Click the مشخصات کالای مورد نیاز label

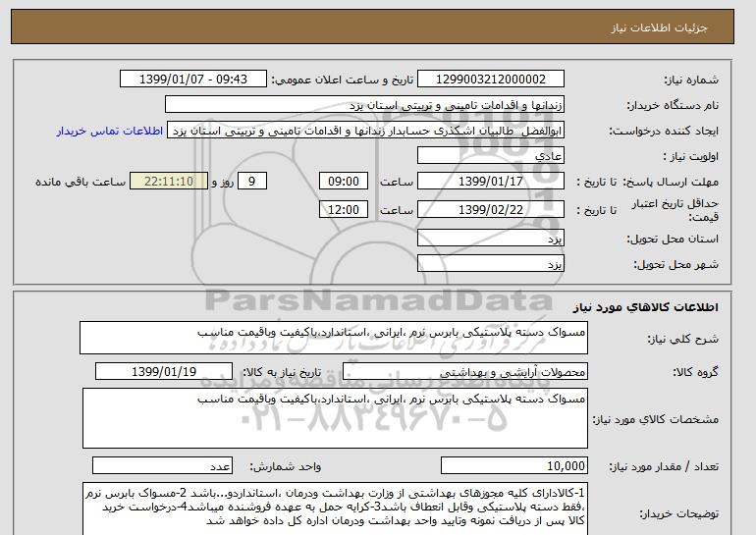pyautogui.click(x=655, y=419)
